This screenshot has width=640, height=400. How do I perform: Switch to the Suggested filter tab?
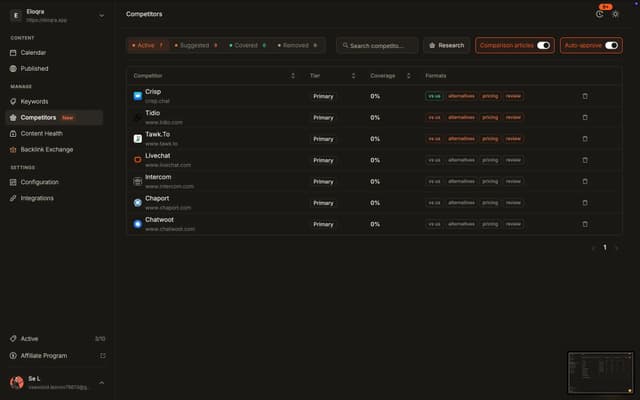pyautogui.click(x=196, y=45)
